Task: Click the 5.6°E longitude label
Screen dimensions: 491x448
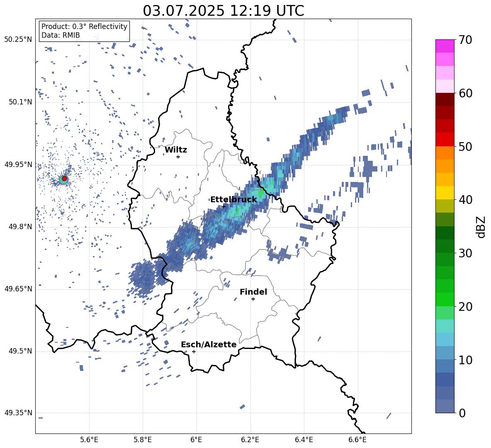Action: coord(89,440)
